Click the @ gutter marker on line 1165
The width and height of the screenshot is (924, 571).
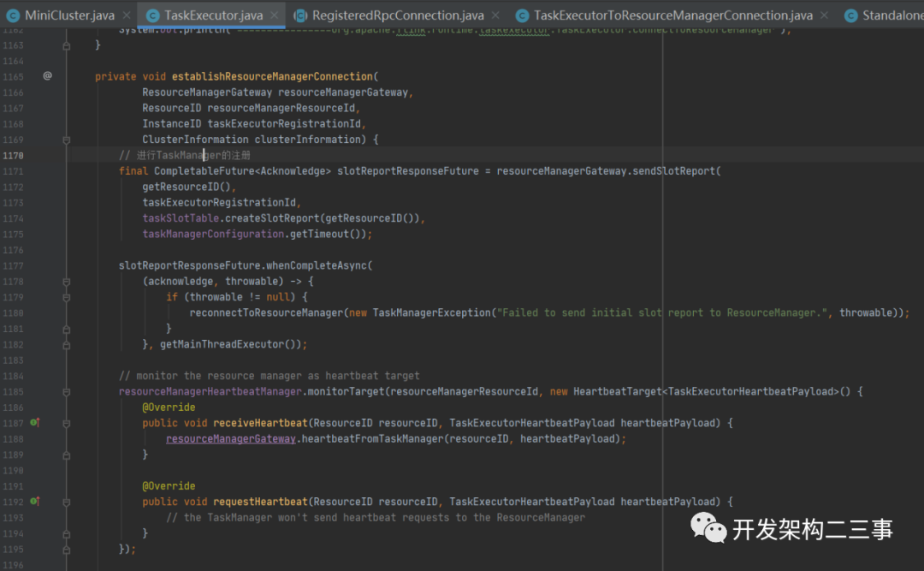[x=48, y=75]
